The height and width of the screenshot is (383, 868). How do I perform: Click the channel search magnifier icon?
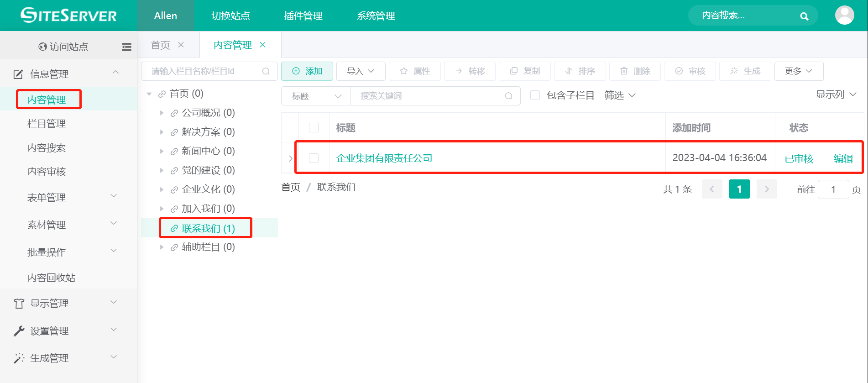point(266,71)
